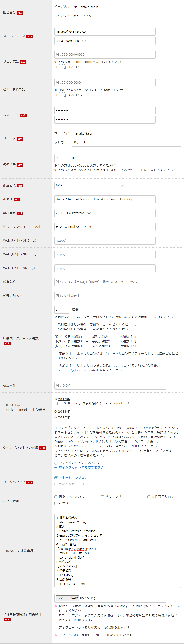Select ウィッグカットに対応できる radio option
Screen dimensions: 184x644
[x=56, y=463]
